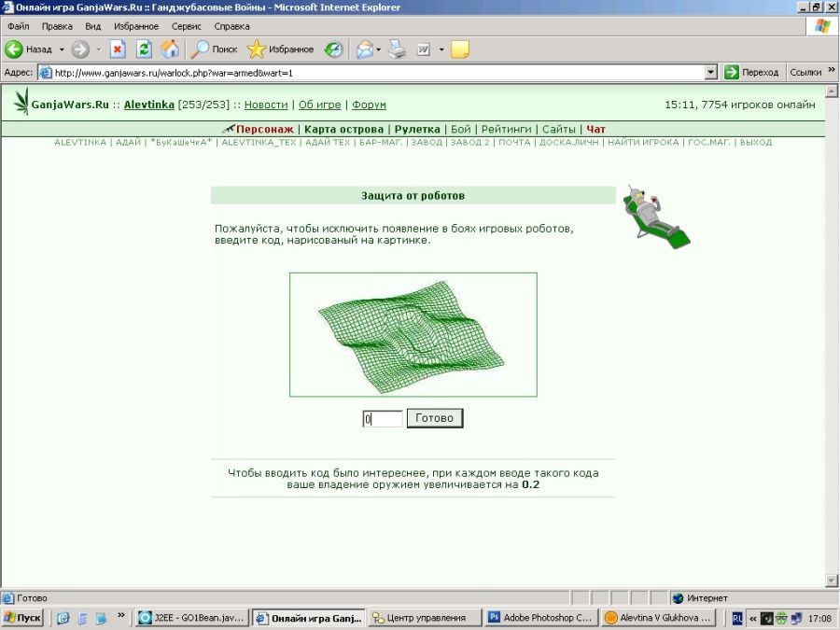
Task: Click Internet Explorer Quick Launch icon
Action: click(x=63, y=618)
